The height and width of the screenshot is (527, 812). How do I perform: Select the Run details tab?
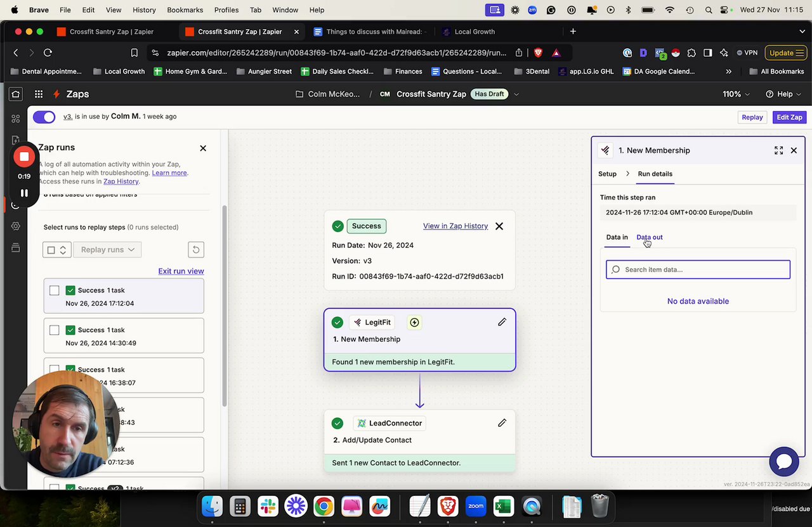pyautogui.click(x=655, y=174)
